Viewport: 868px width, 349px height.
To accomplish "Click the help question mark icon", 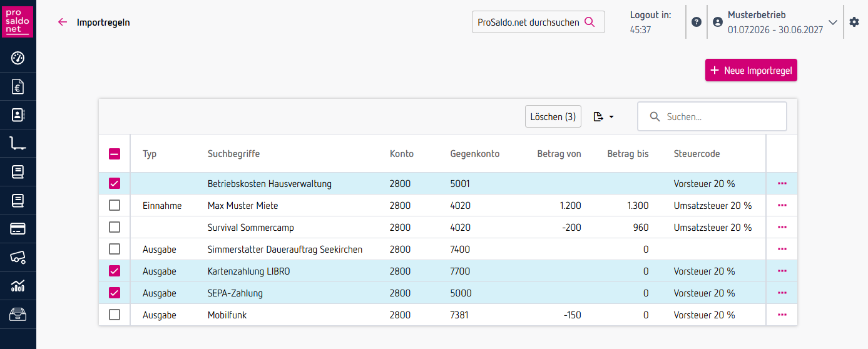I will tap(697, 22).
